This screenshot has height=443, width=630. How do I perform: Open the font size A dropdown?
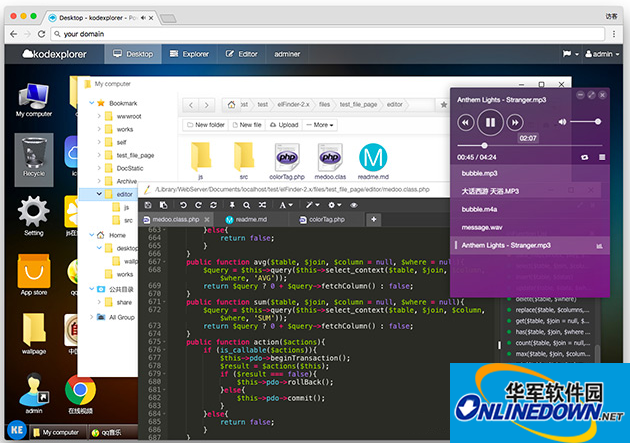(x=286, y=205)
